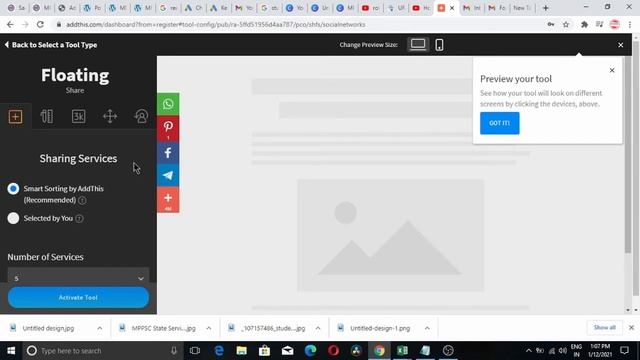Viewport: 640px width, 360px height.
Task: Open Microsoft Store from taskbar
Action: tap(264, 351)
